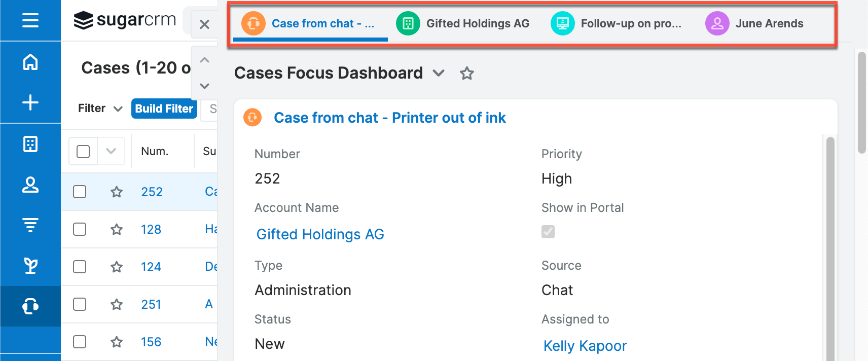
Task: Star case number 128 as favorite
Action: (x=117, y=229)
